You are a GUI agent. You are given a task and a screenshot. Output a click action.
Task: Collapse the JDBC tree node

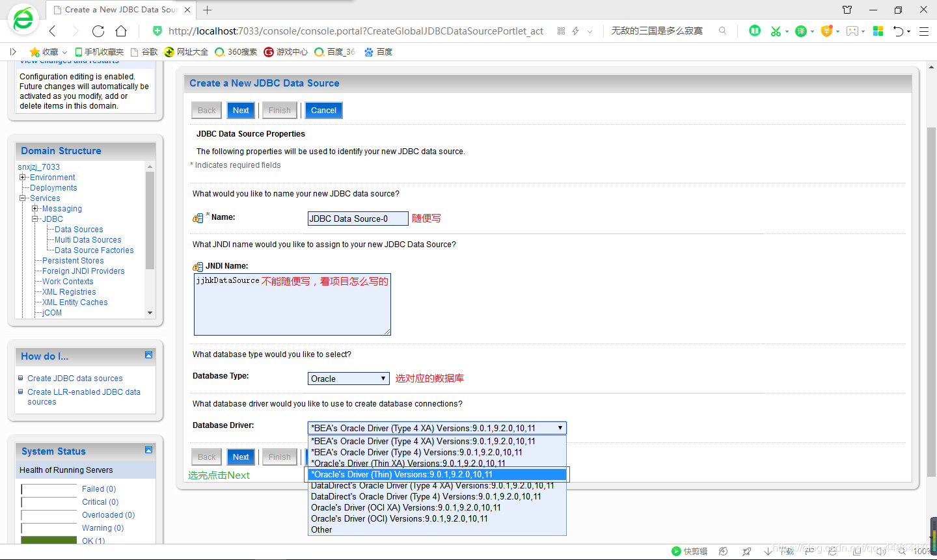point(35,219)
